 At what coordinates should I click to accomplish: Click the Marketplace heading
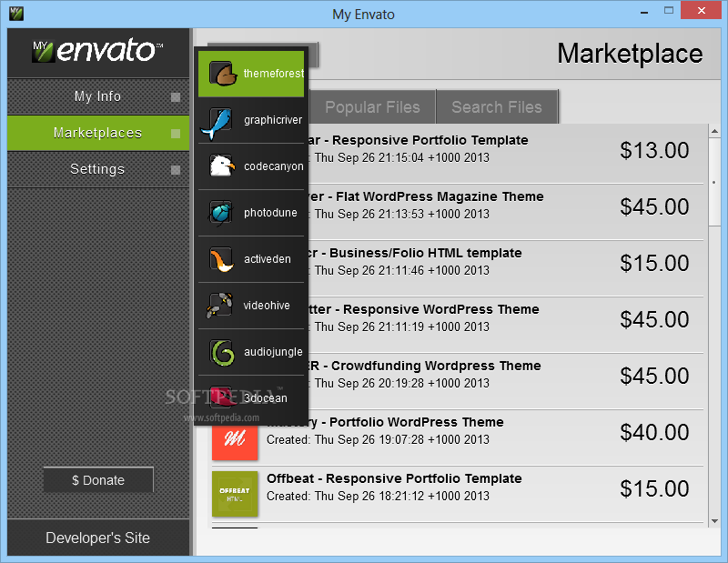(630, 54)
